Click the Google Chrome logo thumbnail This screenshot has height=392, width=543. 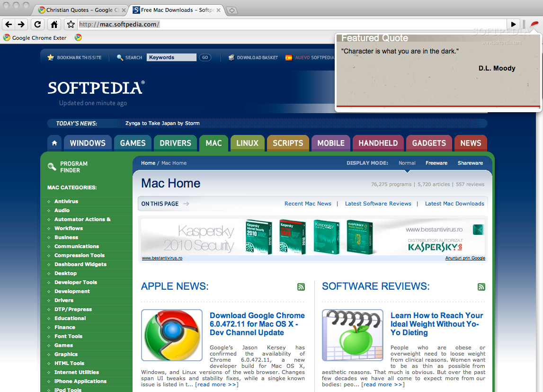(172, 335)
